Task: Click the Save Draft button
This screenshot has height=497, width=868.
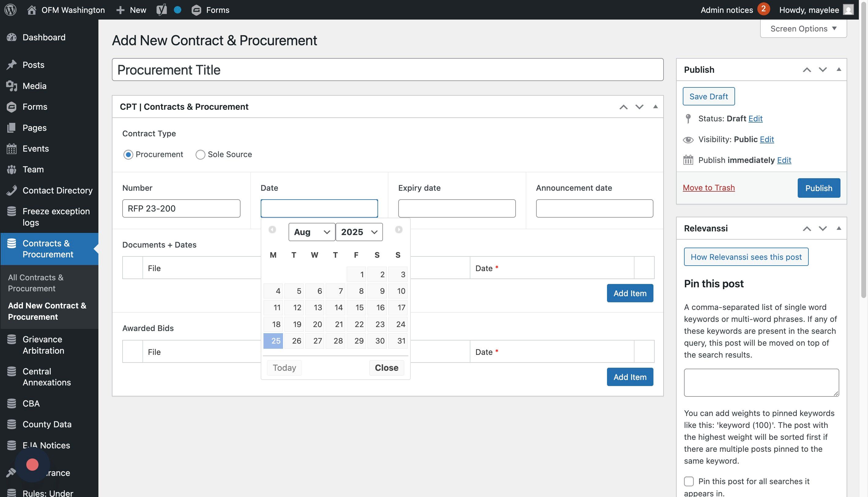Action: point(708,96)
